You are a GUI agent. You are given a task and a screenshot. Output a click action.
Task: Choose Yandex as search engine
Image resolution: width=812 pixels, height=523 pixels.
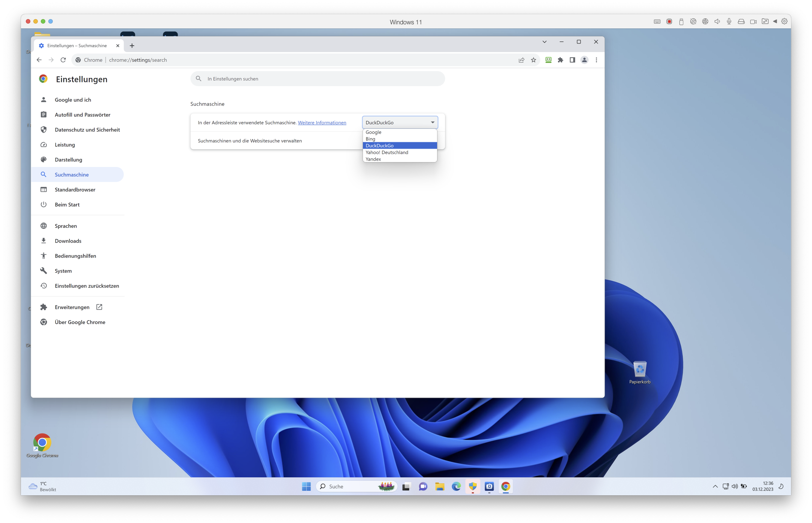pos(400,159)
